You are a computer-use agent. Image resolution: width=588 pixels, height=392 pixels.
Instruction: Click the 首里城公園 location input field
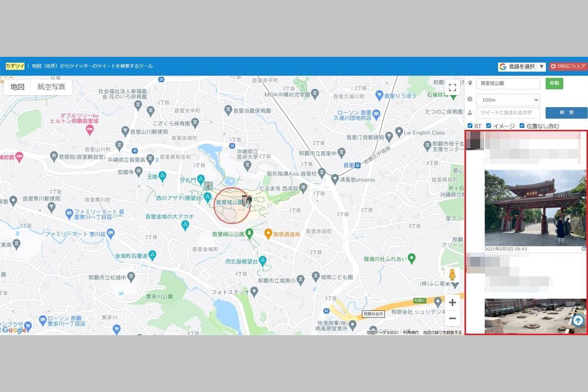[x=508, y=83]
